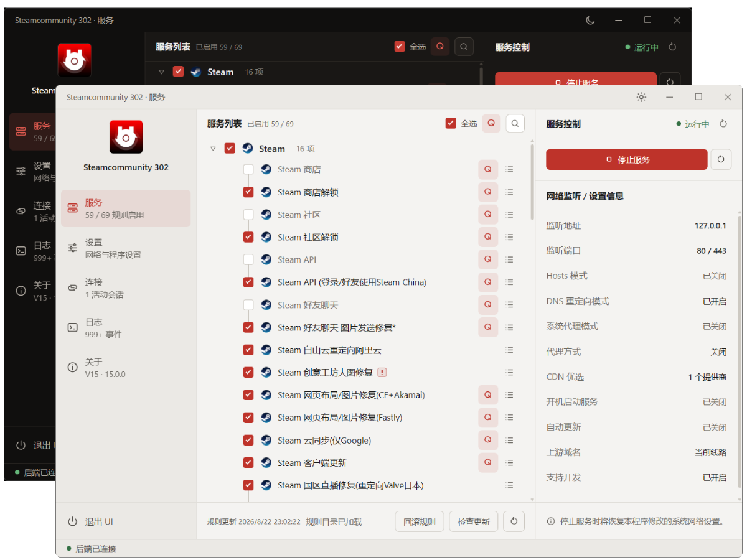The width and height of the screenshot is (747, 560).
Task: Click 127.0.0.1 listening address value
Action: 710,226
